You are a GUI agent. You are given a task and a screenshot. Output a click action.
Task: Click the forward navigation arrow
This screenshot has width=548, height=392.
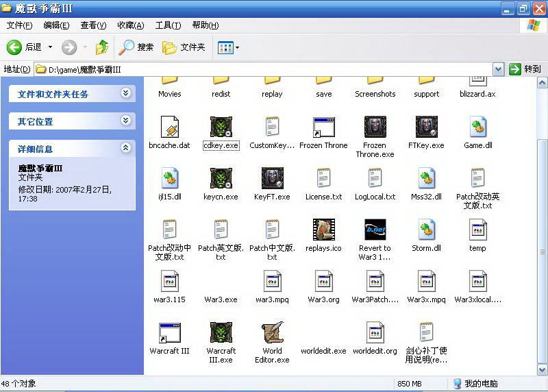tap(69, 47)
